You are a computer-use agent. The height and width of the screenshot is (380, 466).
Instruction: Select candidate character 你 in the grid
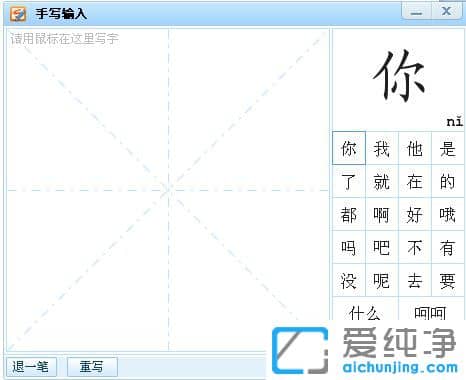(349, 148)
